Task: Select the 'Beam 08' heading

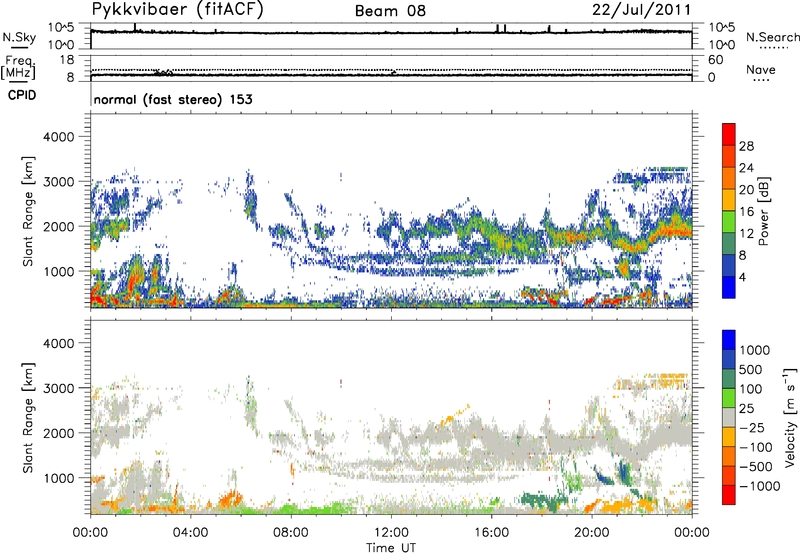Action: 390,11
